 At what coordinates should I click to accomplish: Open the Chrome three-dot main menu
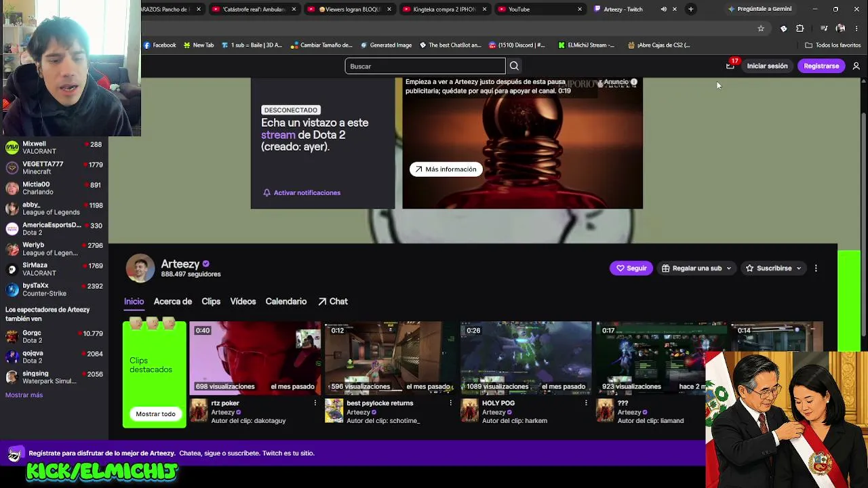(x=857, y=28)
